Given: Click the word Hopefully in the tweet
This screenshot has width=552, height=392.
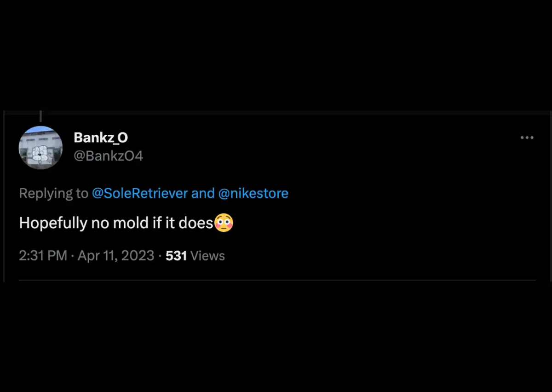Looking at the screenshot, I should pyautogui.click(x=53, y=223).
